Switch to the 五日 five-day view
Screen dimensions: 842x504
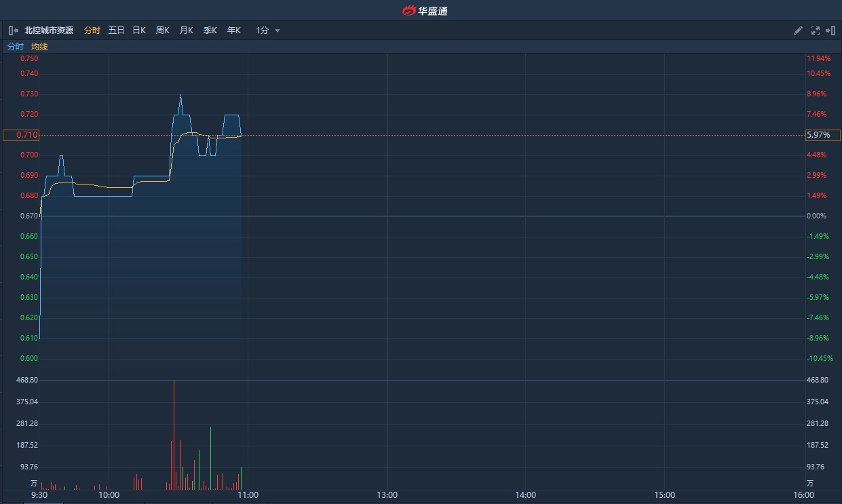[116, 31]
